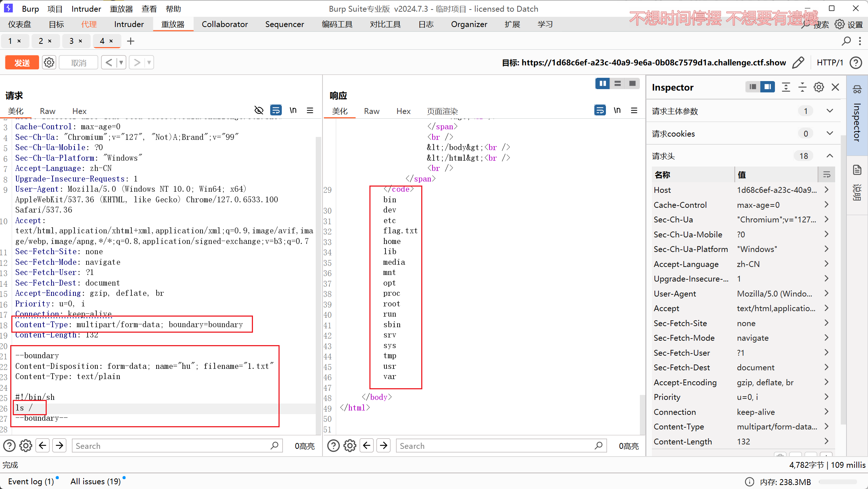Open the 代理 proxy tab
868x489 pixels.
pos(89,24)
